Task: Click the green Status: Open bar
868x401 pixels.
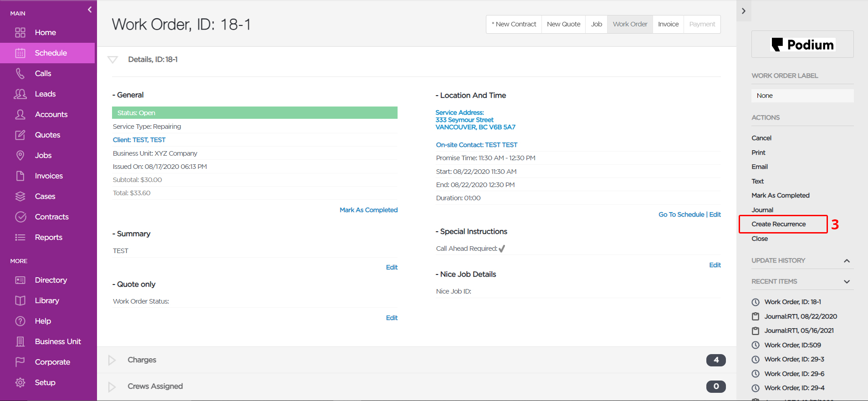Action: (255, 113)
